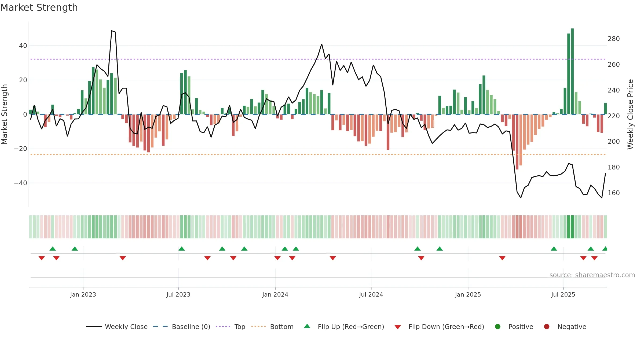
Task: Click the Jan 2023 date axis label
Action: click(x=83, y=294)
